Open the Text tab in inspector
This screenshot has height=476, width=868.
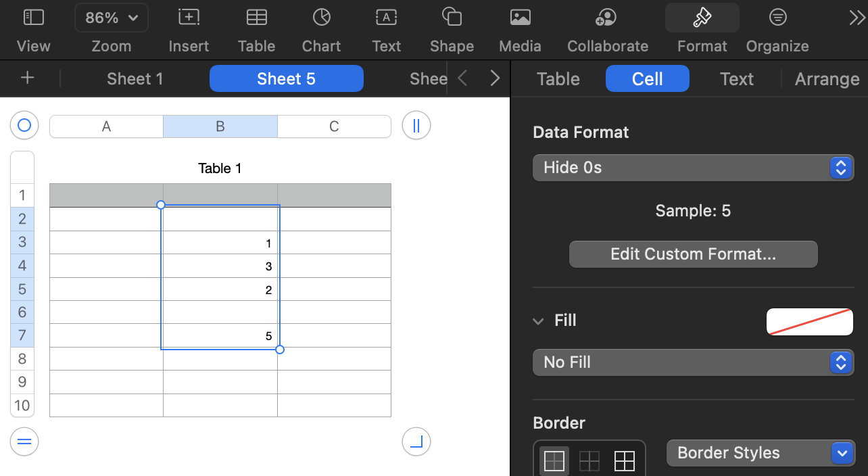736,78
